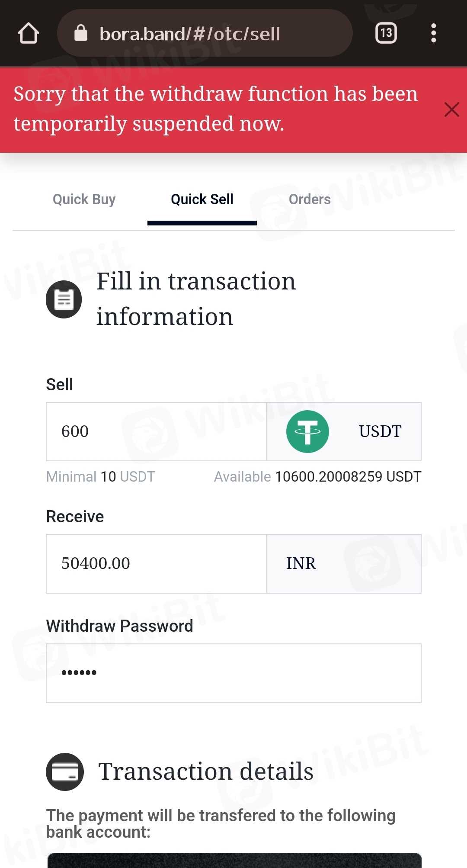The image size is (467, 868).
Task: Dismiss the withdraw suspended alert
Action: click(x=451, y=109)
